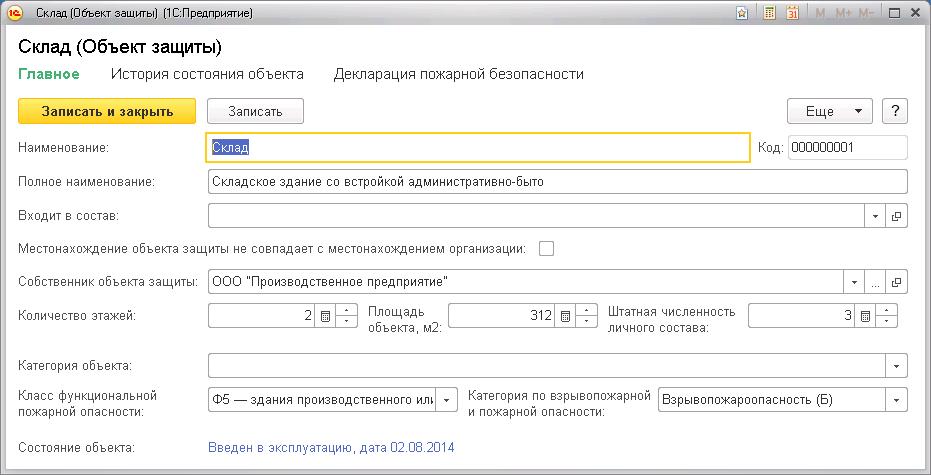The width and height of the screenshot is (931, 475).
Task: Click the help question mark button
Action: click(x=896, y=111)
